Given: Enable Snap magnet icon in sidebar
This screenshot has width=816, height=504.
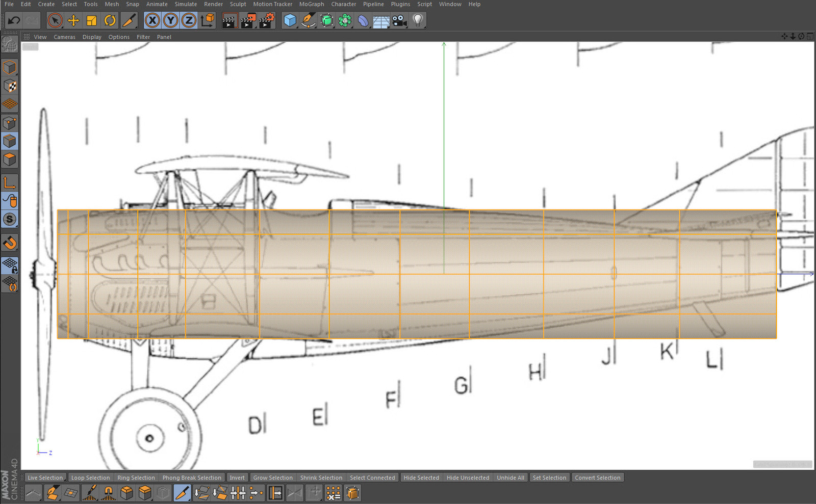Looking at the screenshot, I should pyautogui.click(x=9, y=243).
